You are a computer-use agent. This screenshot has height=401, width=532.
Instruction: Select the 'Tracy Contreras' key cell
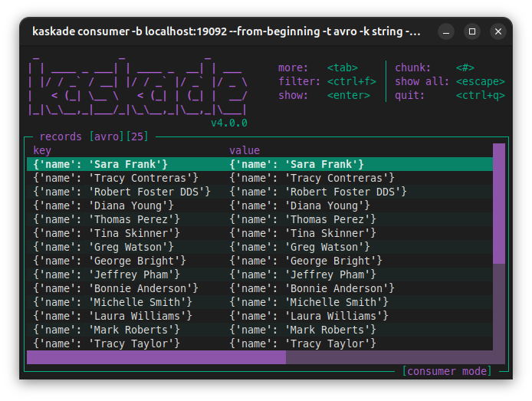[116, 178]
